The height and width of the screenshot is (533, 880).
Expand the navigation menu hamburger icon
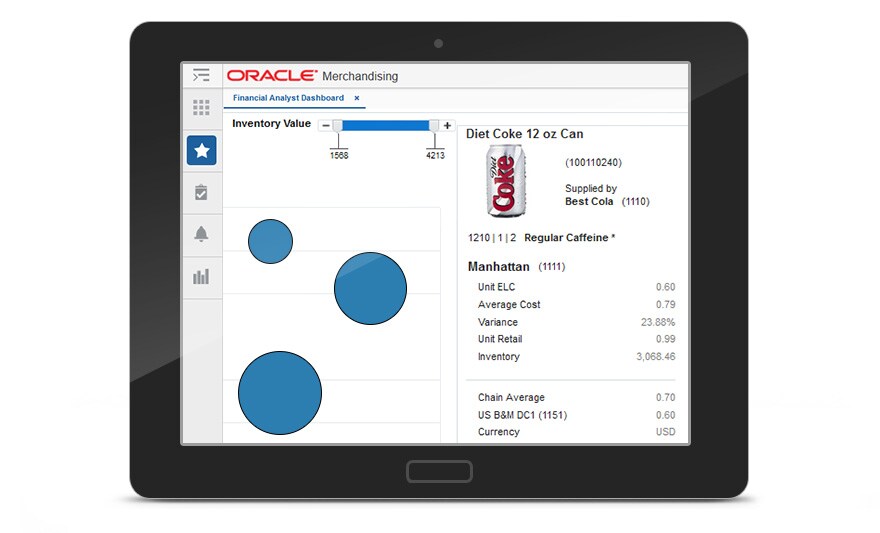(201, 75)
